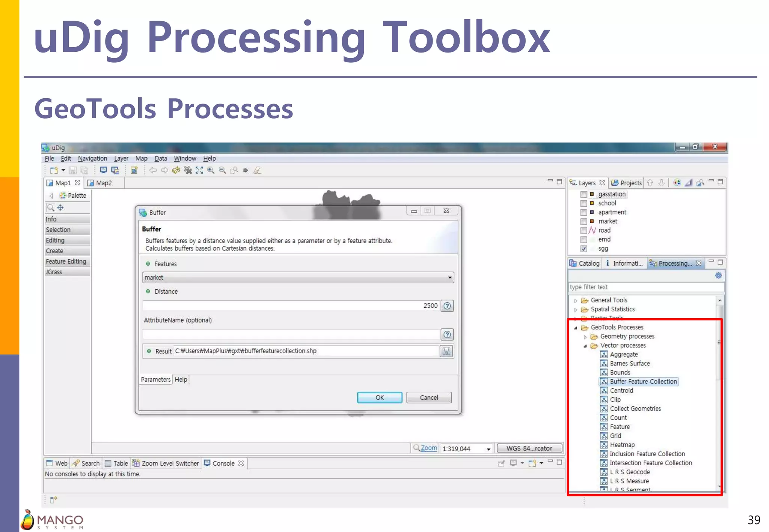
Task: Select the Zoom tool in the Palette
Action: [50, 207]
